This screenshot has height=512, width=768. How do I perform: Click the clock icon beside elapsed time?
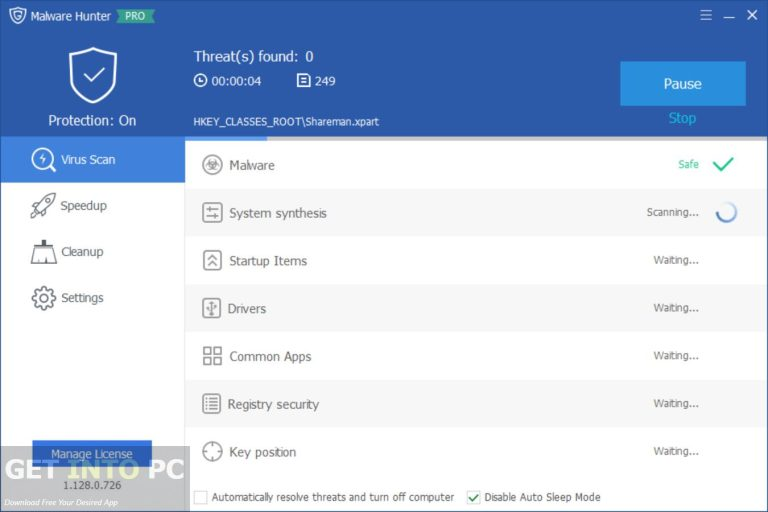point(200,80)
